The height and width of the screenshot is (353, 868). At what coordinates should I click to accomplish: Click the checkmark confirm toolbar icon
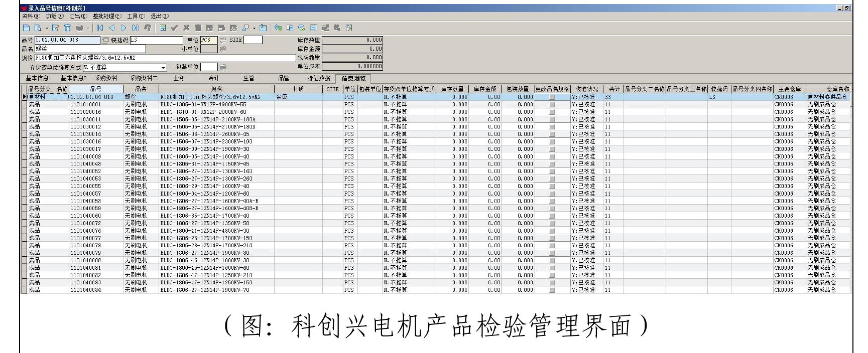[174, 28]
